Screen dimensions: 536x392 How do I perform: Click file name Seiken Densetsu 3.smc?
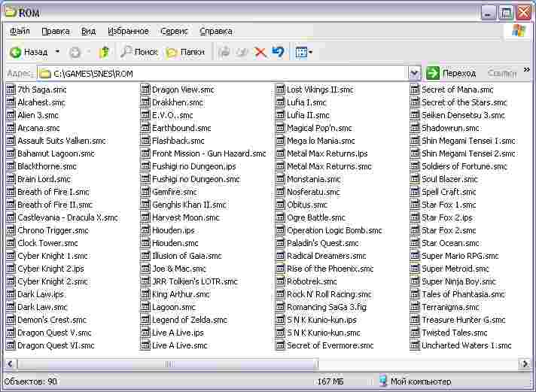(x=463, y=115)
